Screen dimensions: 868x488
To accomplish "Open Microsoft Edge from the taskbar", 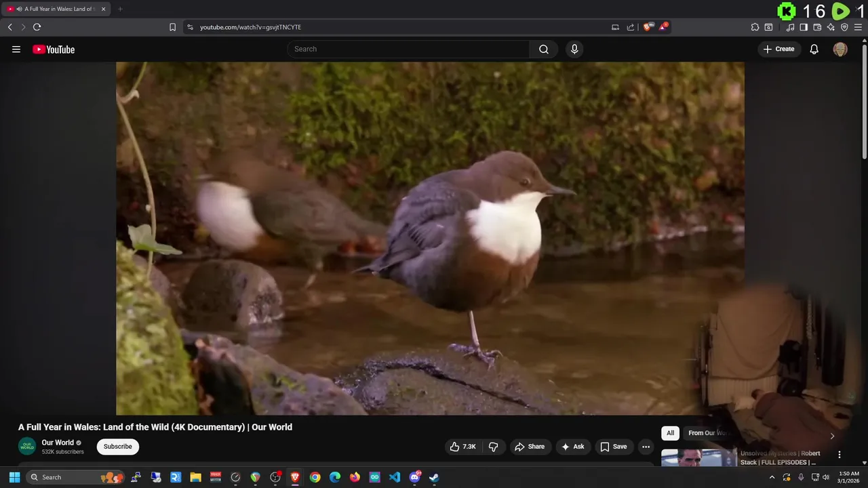I will 335,477.
